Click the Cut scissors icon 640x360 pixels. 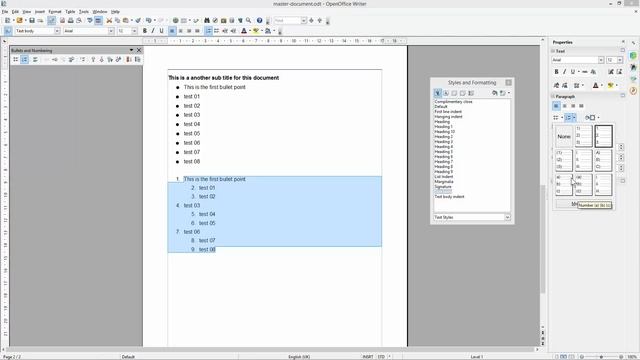click(109, 20)
